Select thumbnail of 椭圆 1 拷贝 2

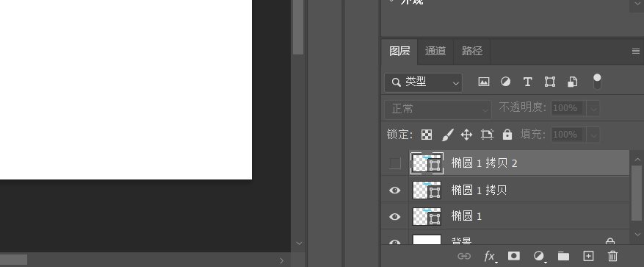point(427,163)
